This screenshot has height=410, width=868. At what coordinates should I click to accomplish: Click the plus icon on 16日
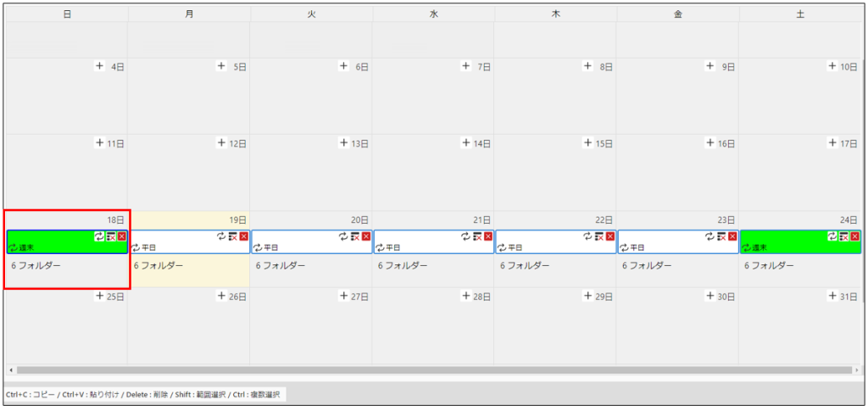[x=710, y=143]
